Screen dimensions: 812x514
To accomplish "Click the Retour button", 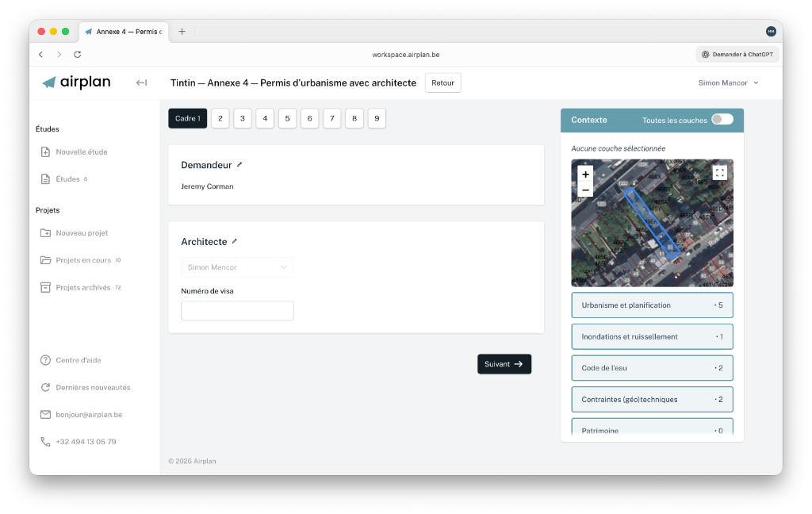I will tap(442, 83).
